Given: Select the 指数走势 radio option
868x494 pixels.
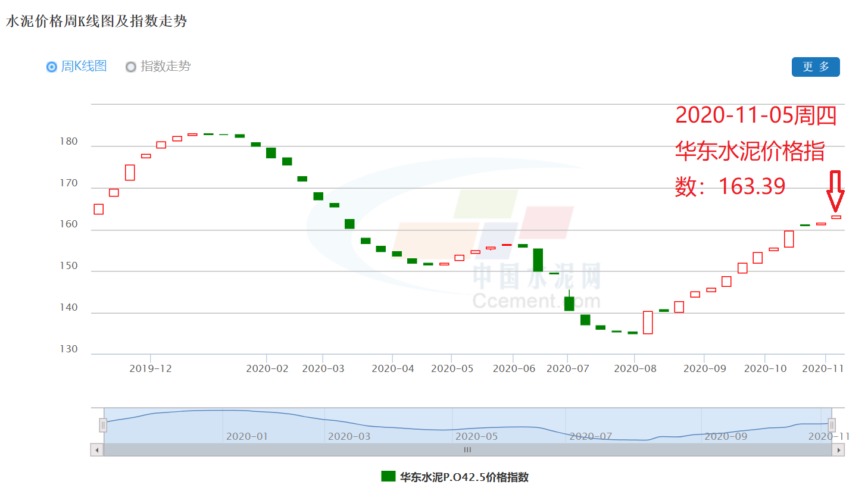Looking at the screenshot, I should click(x=131, y=67).
